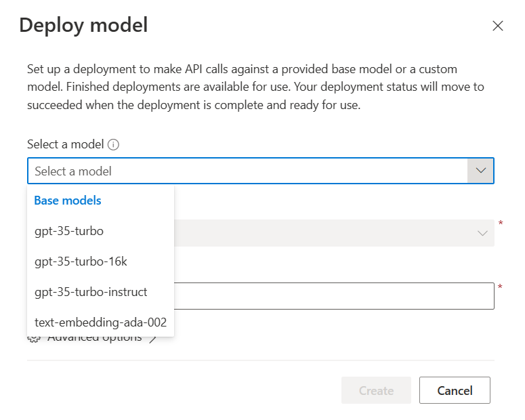Click the Base models group header
This screenshot has width=525, height=420.
(68, 201)
